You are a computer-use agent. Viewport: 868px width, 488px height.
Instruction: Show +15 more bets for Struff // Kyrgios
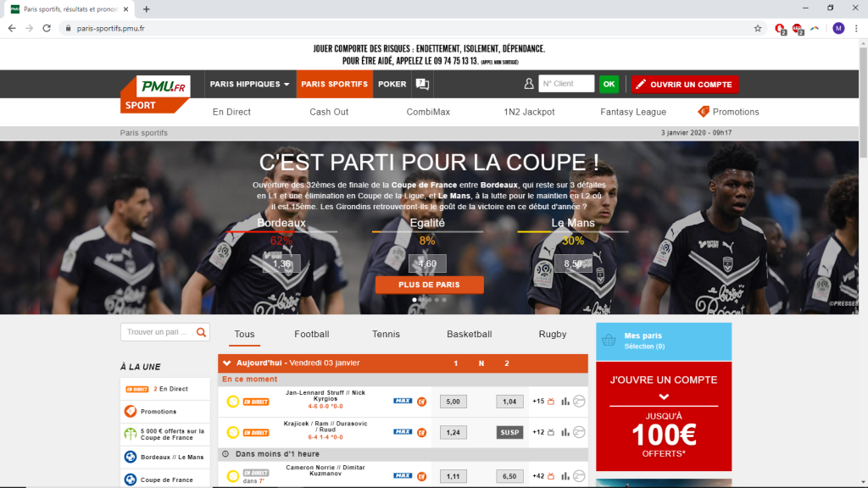click(x=538, y=401)
